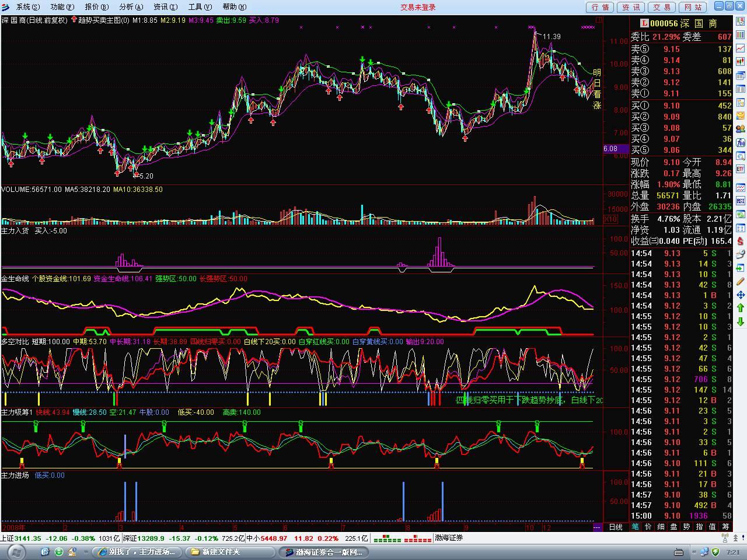The height and width of the screenshot is (560, 747).
Task: Open the magnifier search icon in sidebar
Action: point(741,155)
